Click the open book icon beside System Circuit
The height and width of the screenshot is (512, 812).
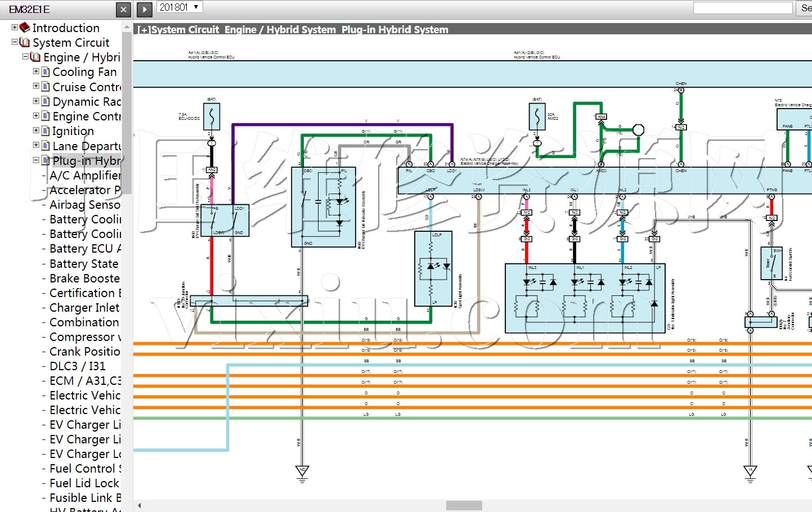25,42
